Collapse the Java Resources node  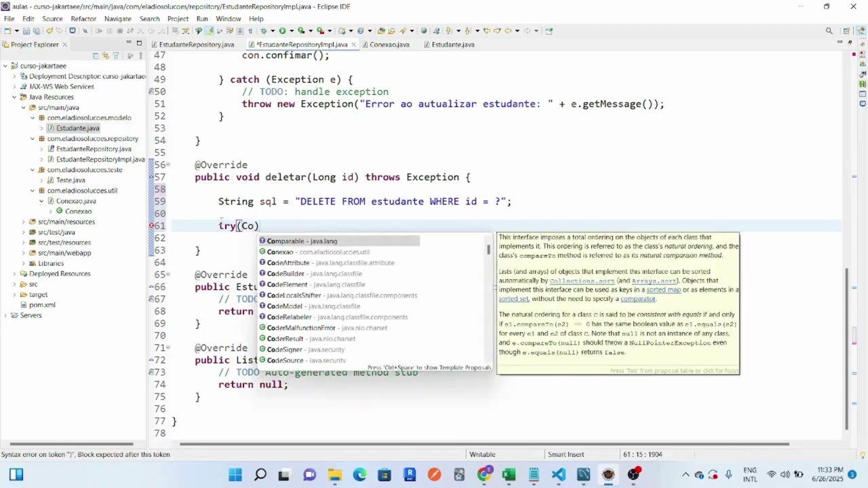coord(14,97)
